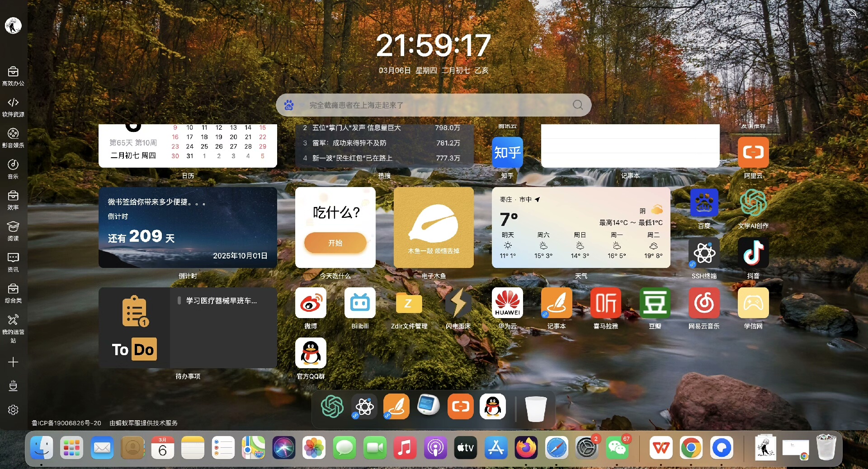This screenshot has height=469, width=868.
Task: Open the orange 记事本 icon beside 华为云
Action: point(557,303)
